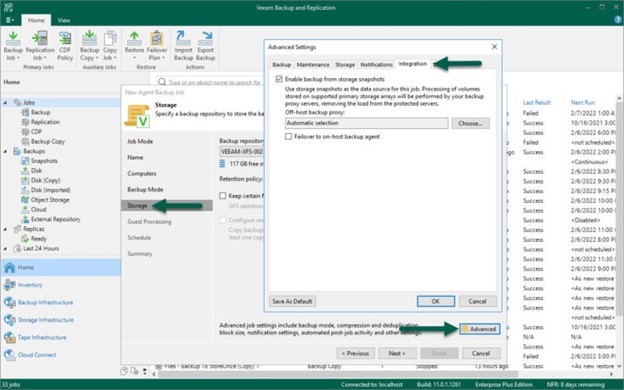Click Save As Default button
Image resolution: width=624 pixels, height=390 pixels.
click(292, 301)
